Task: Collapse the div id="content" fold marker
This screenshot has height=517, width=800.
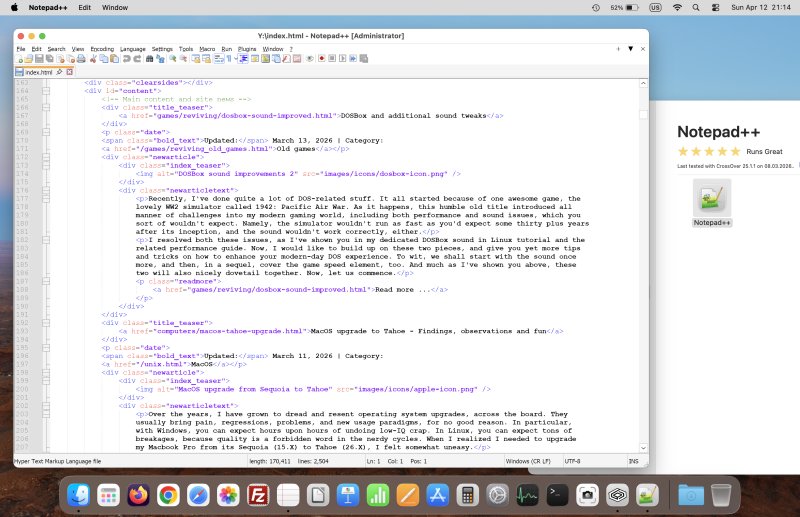Action: coord(46,91)
